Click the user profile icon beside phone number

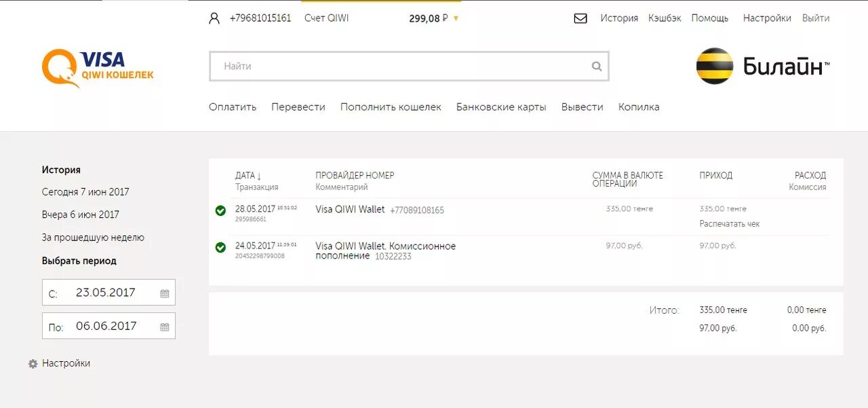[x=214, y=18]
